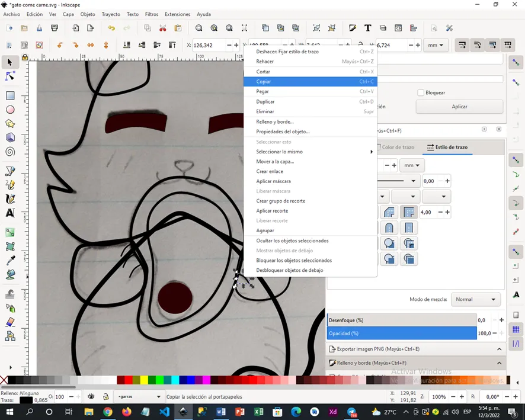Select the square cap button
This screenshot has height=420, width=525.
click(409, 228)
